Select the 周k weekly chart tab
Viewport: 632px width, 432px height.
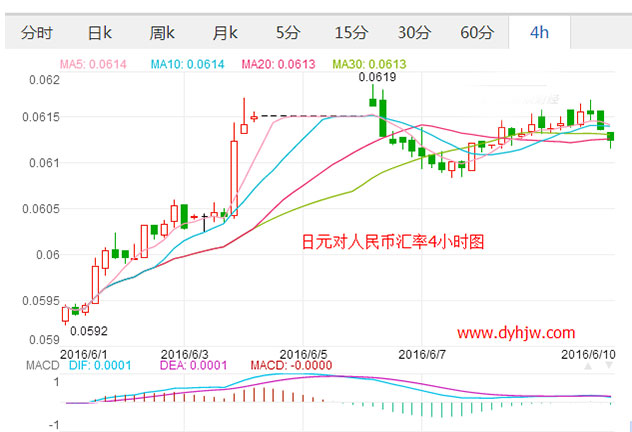pos(162,33)
